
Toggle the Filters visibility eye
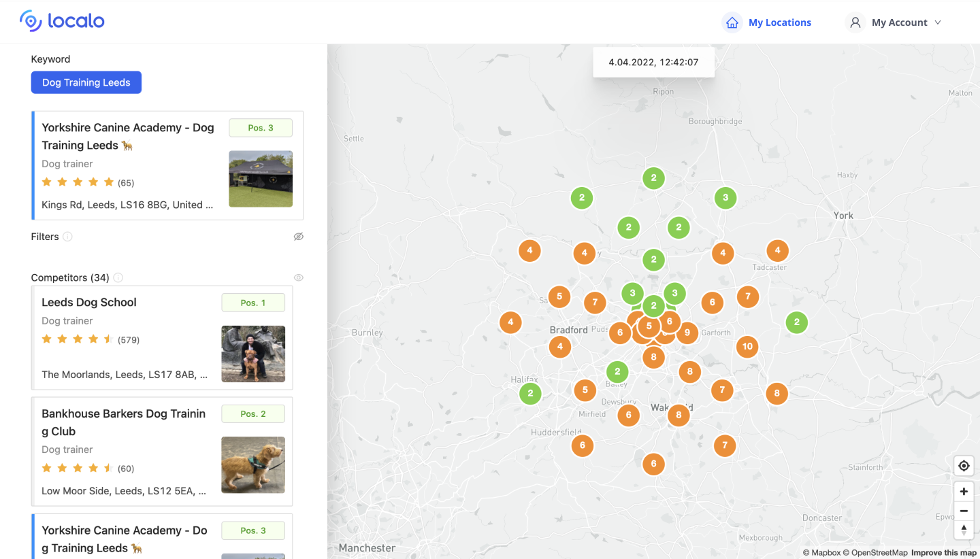point(298,237)
